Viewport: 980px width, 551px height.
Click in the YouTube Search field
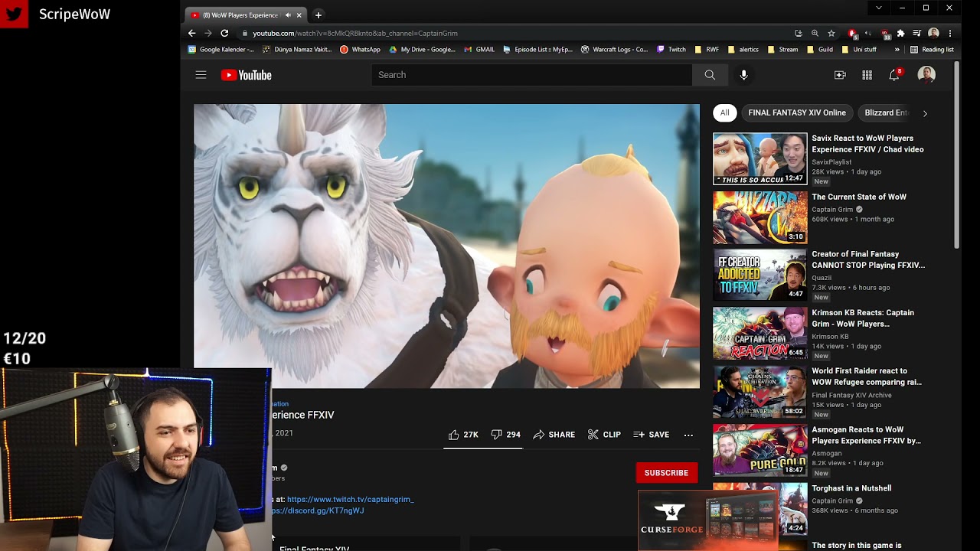(x=531, y=75)
